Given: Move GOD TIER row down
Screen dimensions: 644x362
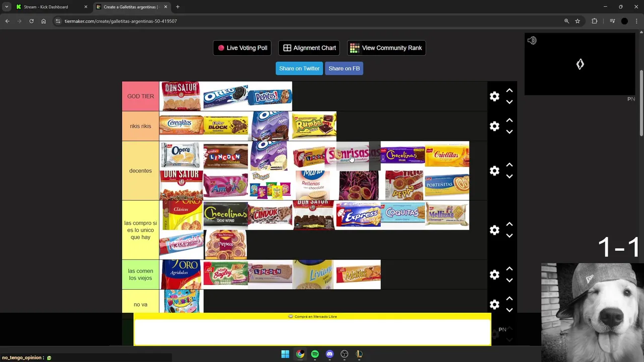Looking at the screenshot, I should pyautogui.click(x=509, y=102).
